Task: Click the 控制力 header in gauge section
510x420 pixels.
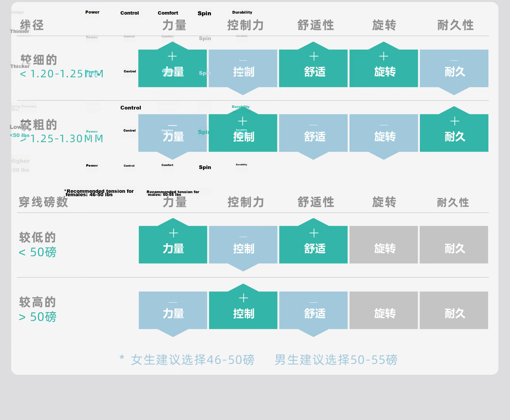Action: click(245, 25)
